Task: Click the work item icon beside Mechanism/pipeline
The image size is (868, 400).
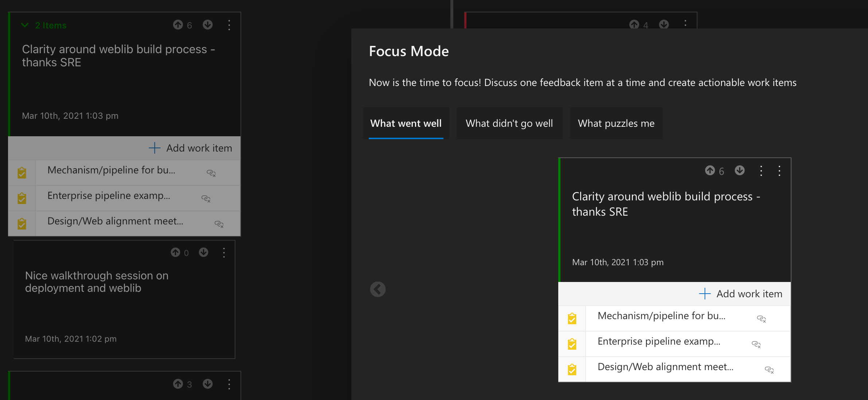Action: coord(21,172)
